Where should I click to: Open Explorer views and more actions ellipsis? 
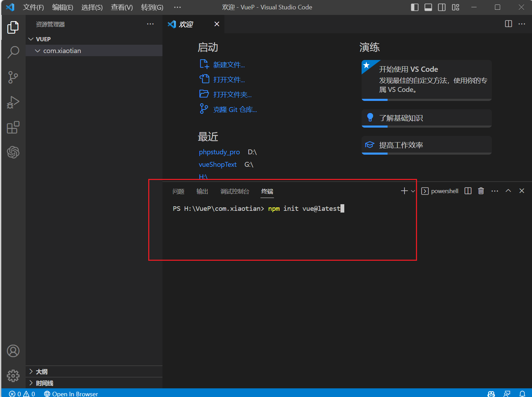tap(150, 24)
